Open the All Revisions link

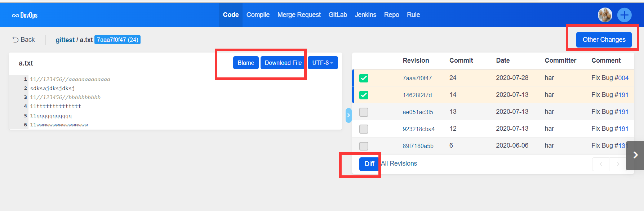pyautogui.click(x=399, y=163)
